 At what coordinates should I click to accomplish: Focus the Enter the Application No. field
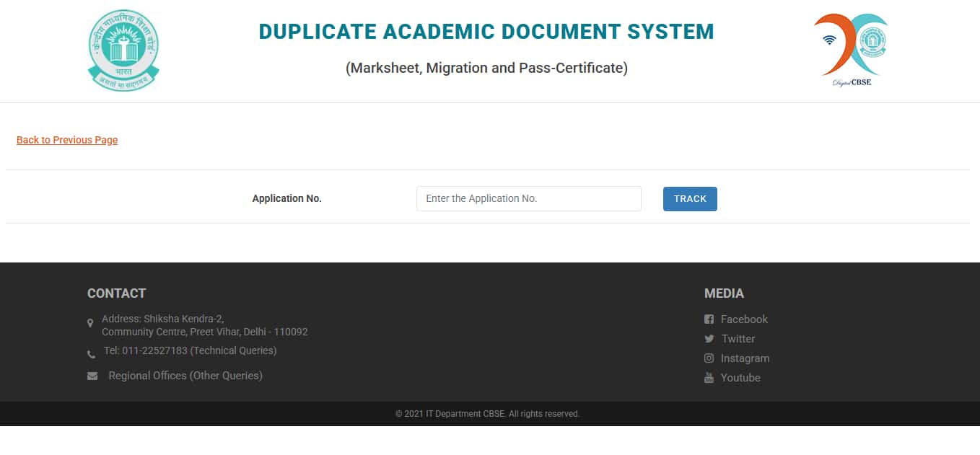[x=528, y=198]
